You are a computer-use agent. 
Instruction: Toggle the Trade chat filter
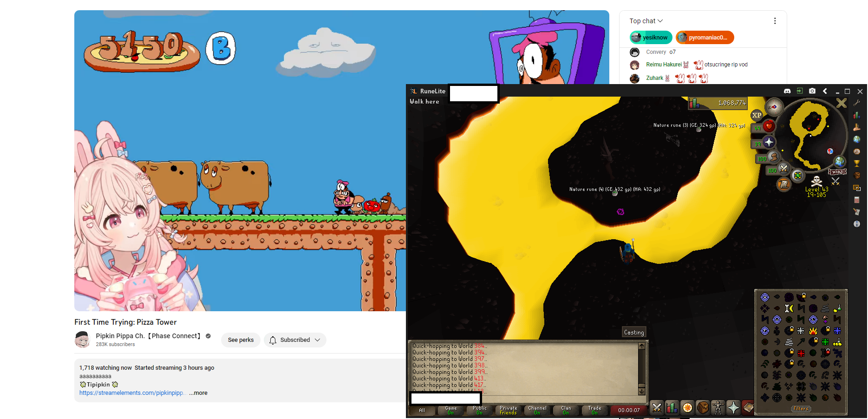coord(595,410)
